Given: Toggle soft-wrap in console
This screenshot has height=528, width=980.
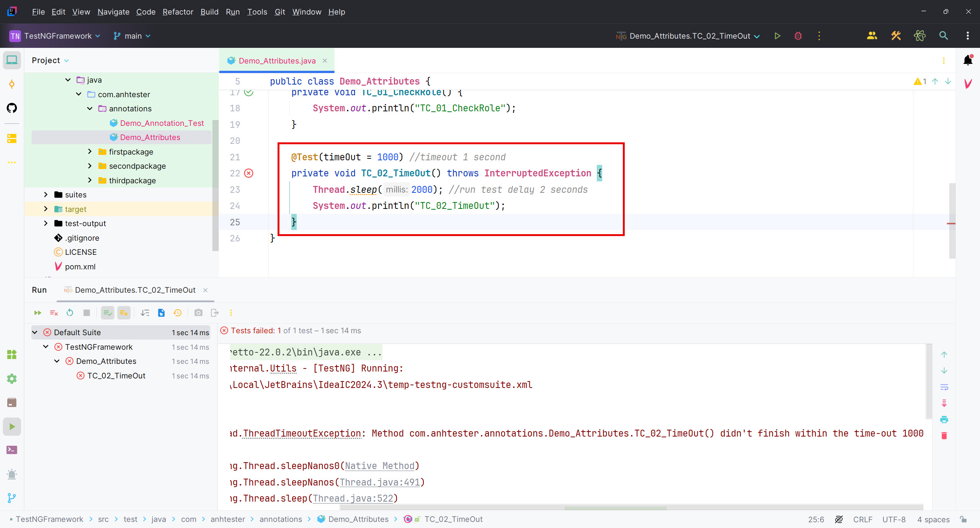Looking at the screenshot, I should [944, 387].
